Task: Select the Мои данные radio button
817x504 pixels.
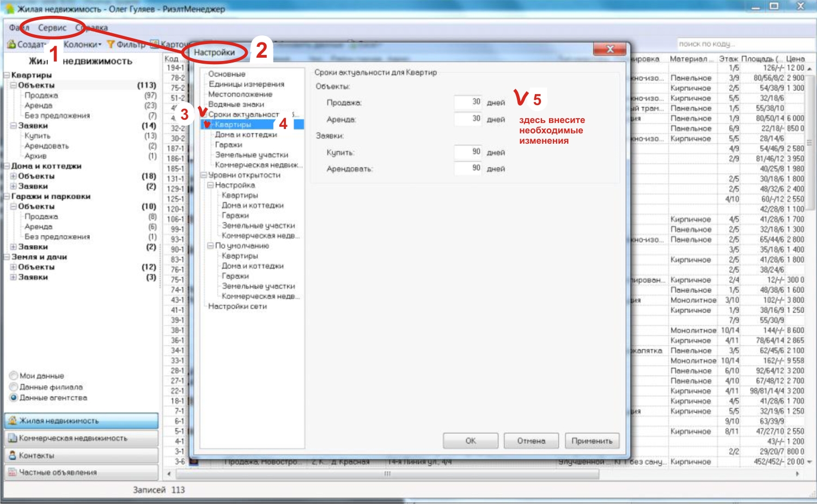Action: tap(14, 376)
